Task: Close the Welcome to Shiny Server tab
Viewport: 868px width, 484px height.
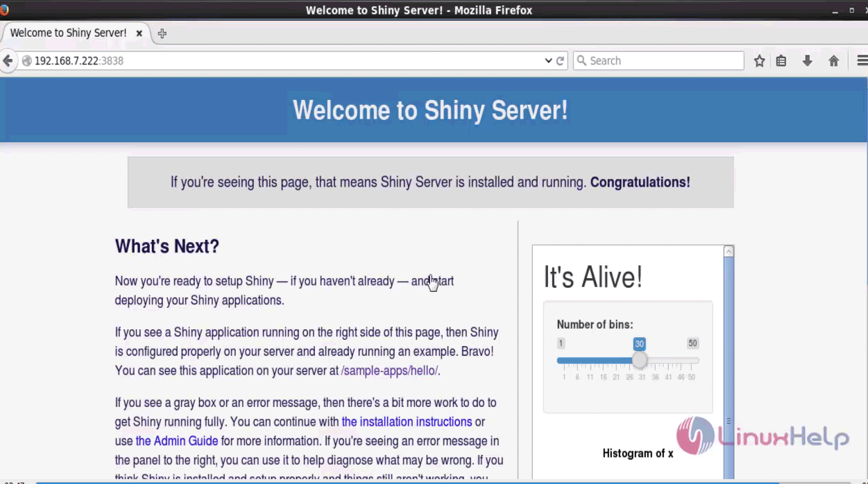Action: click(139, 33)
